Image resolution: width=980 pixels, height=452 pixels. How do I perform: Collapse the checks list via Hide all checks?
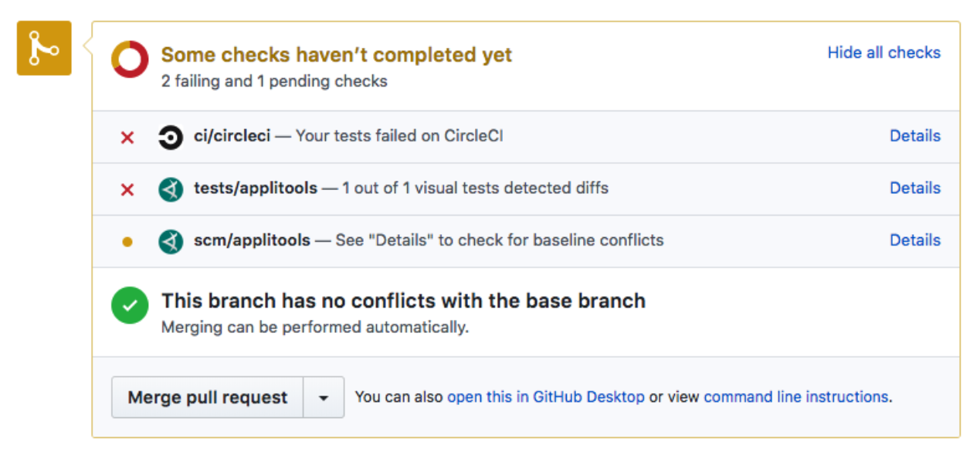point(883,53)
